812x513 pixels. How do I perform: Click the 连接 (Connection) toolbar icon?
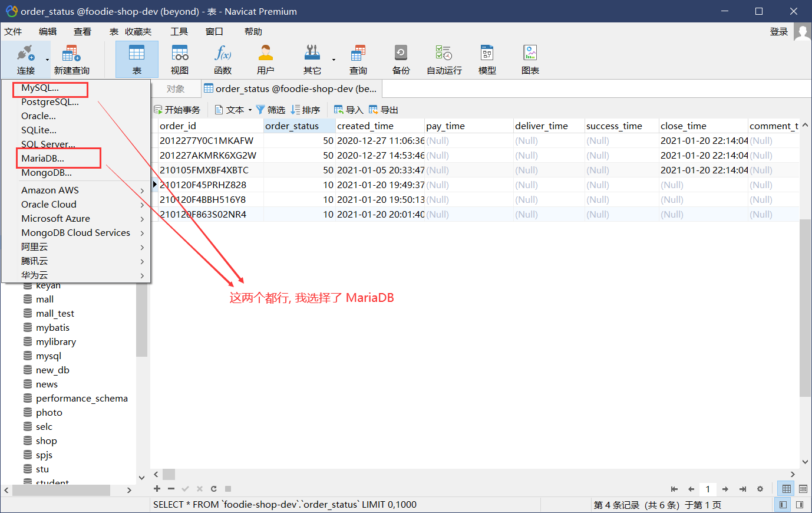point(25,59)
